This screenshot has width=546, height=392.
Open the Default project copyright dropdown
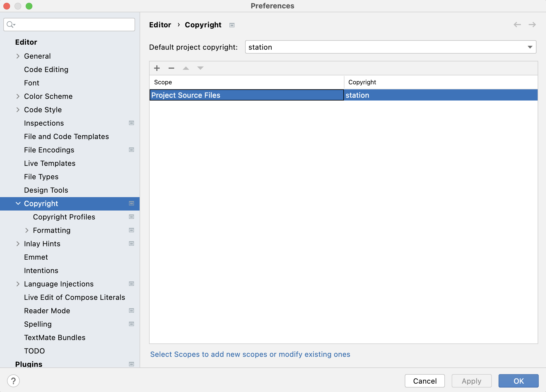(x=390, y=47)
